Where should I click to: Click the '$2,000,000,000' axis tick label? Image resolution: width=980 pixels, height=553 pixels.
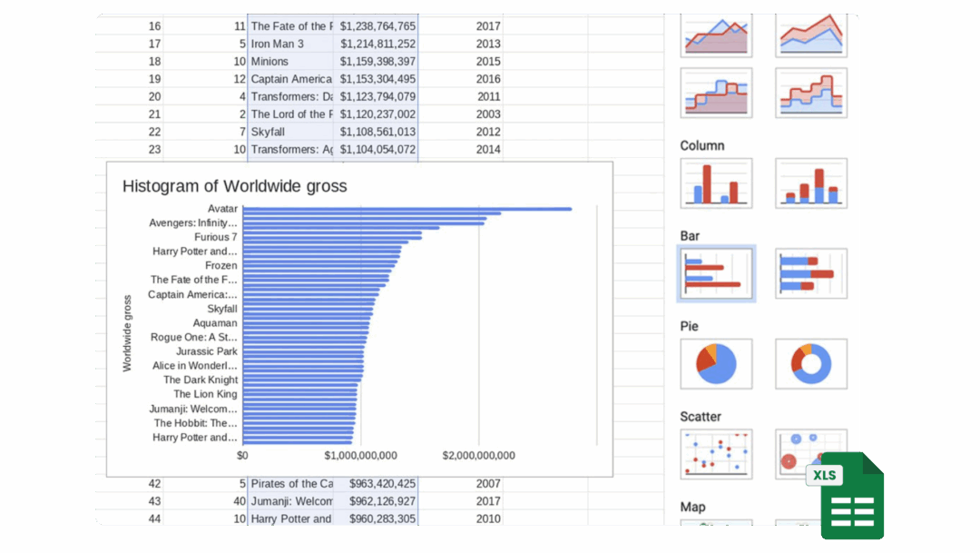click(479, 456)
